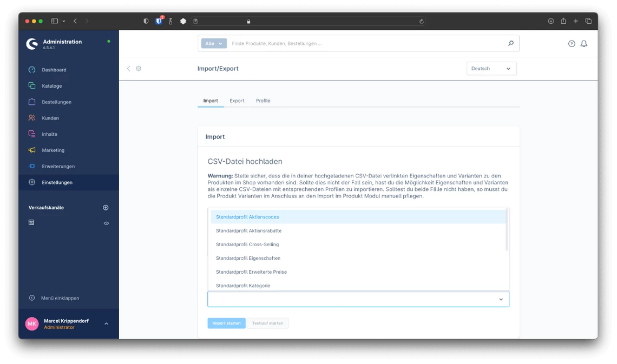Switch to the Profile tab
Viewport: 617px width, 364px height.
click(x=263, y=101)
